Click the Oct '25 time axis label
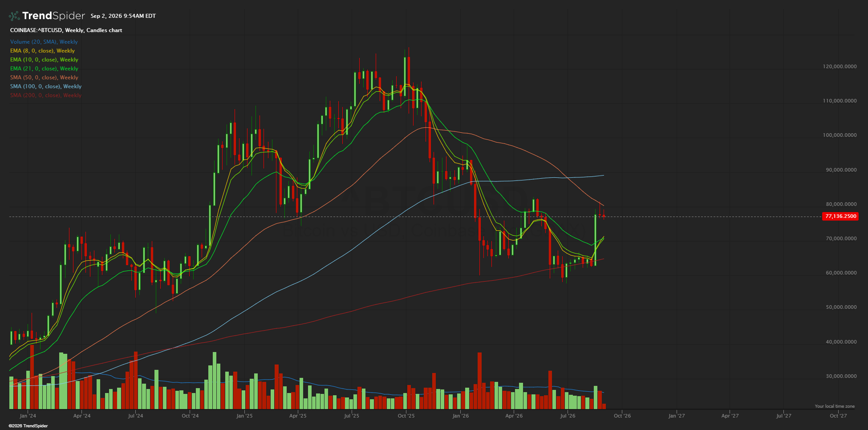The height and width of the screenshot is (430, 868). tap(406, 416)
